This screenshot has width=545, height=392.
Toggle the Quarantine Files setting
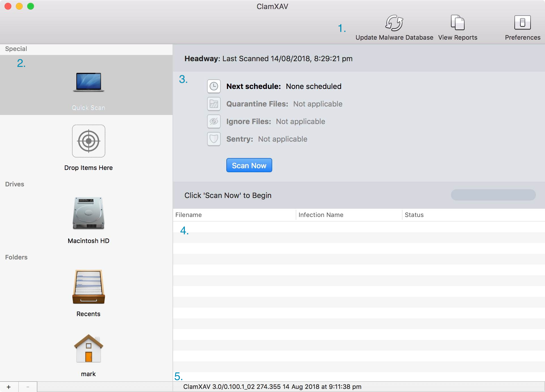213,104
